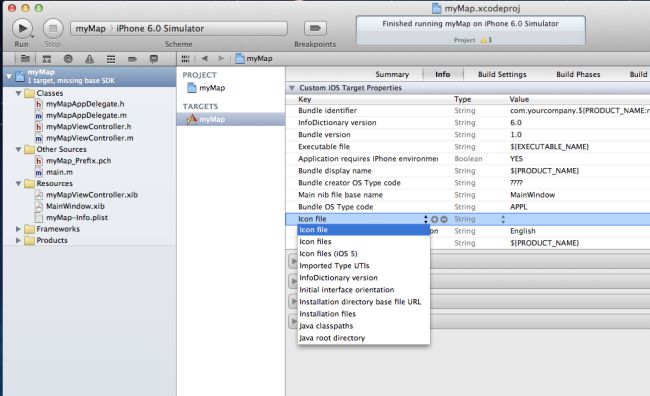Collapse the Classes group
The height and width of the screenshot is (396, 650).
pos(18,93)
